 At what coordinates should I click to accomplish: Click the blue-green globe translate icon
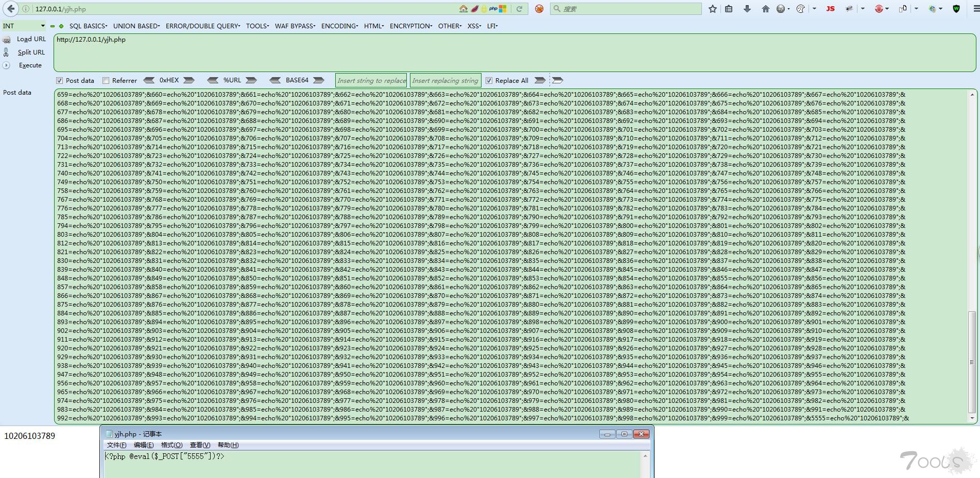point(933,9)
